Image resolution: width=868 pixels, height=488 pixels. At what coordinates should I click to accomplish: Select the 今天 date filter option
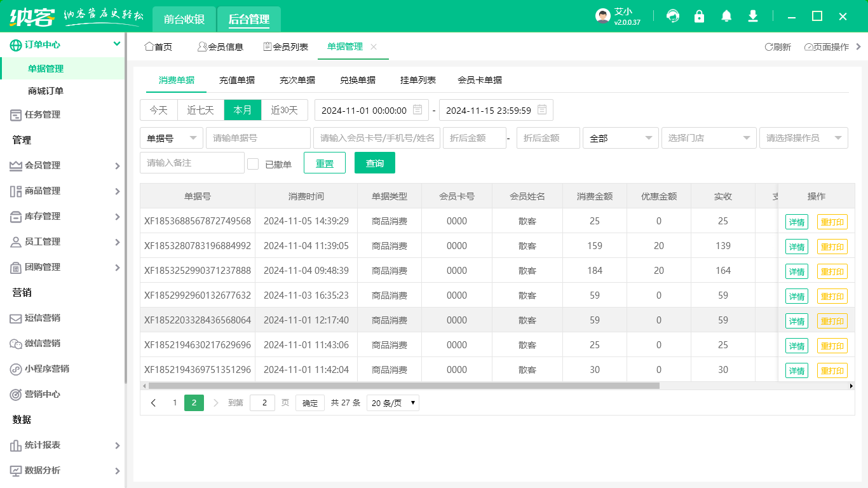click(x=158, y=109)
